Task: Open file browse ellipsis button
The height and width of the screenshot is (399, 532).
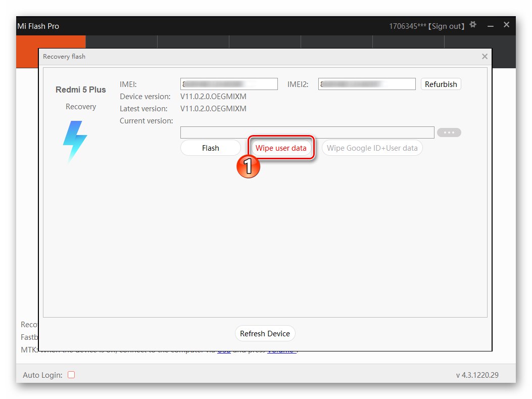Action: (x=449, y=132)
